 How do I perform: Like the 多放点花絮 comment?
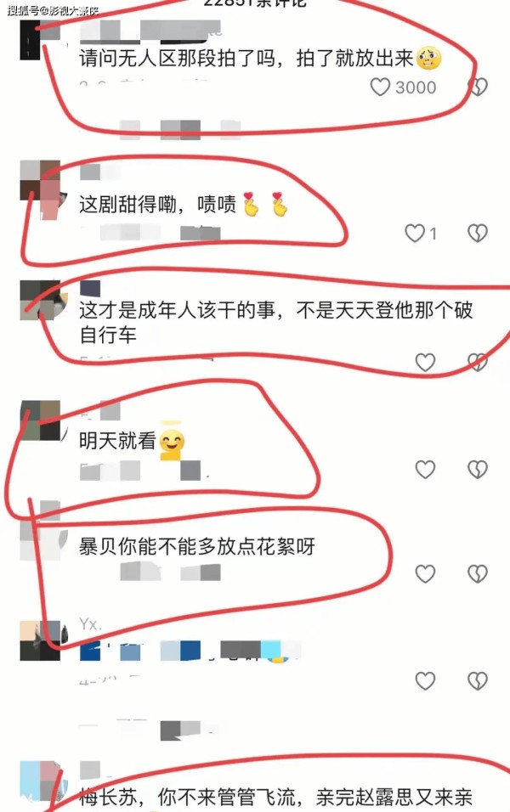coord(425,573)
